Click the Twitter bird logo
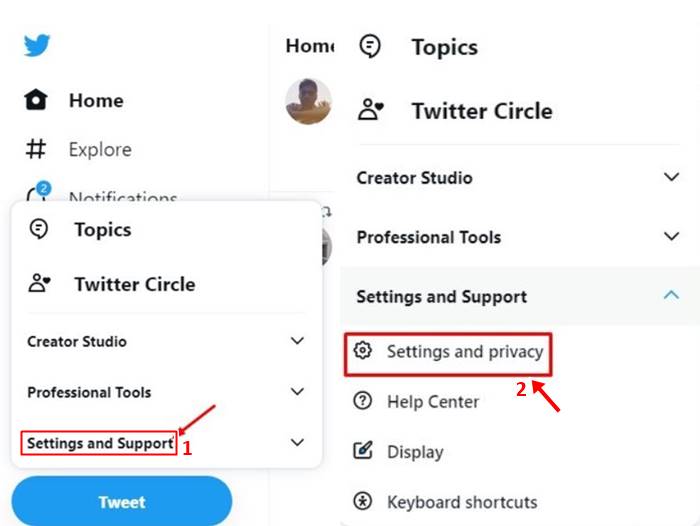Image resolution: width=700 pixels, height=526 pixels. (37, 45)
